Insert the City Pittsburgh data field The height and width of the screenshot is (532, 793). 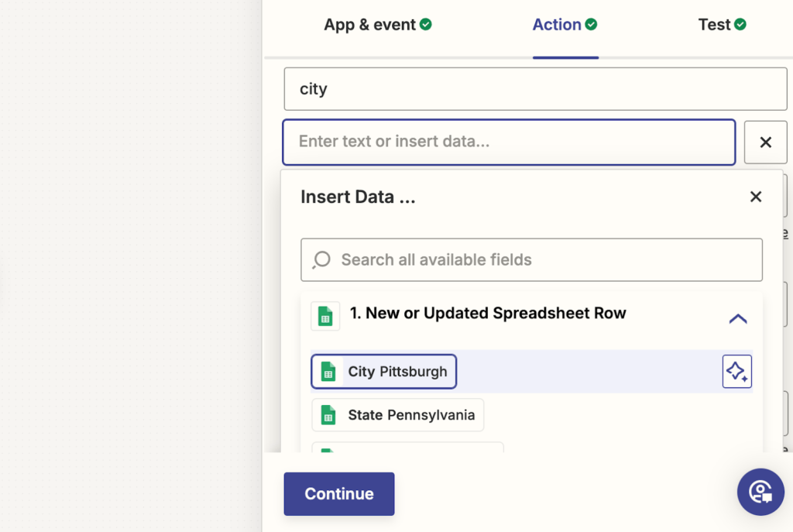click(x=396, y=372)
